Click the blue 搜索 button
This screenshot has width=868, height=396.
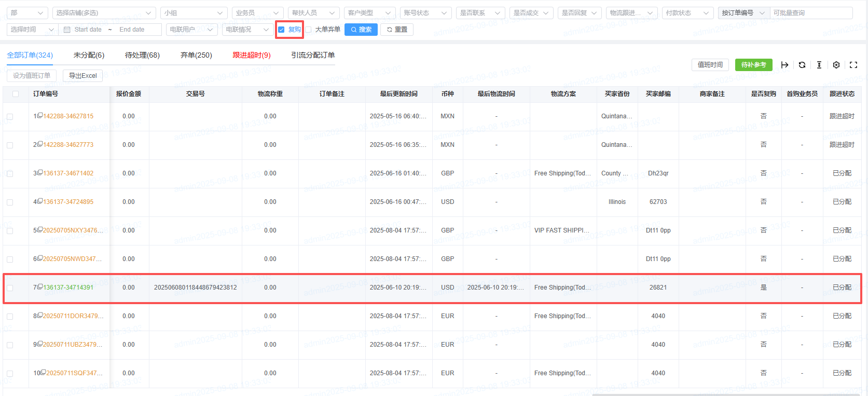361,30
